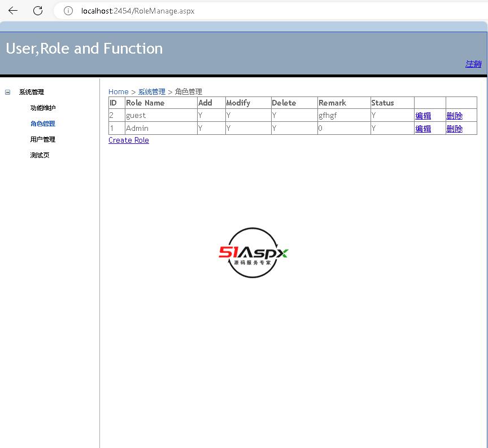Viewport: 488px width, 448px height.
Task: Collapse the 系统管理 tree node
Action: [x=8, y=92]
